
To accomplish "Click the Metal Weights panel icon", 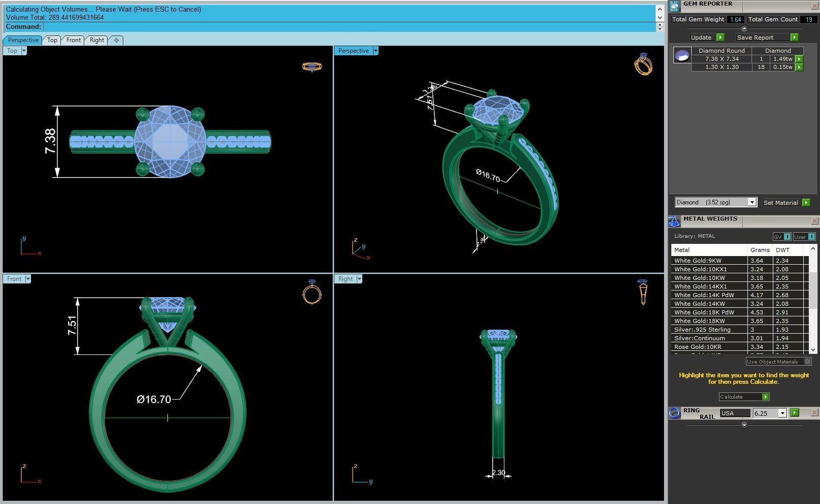I will pos(674,221).
